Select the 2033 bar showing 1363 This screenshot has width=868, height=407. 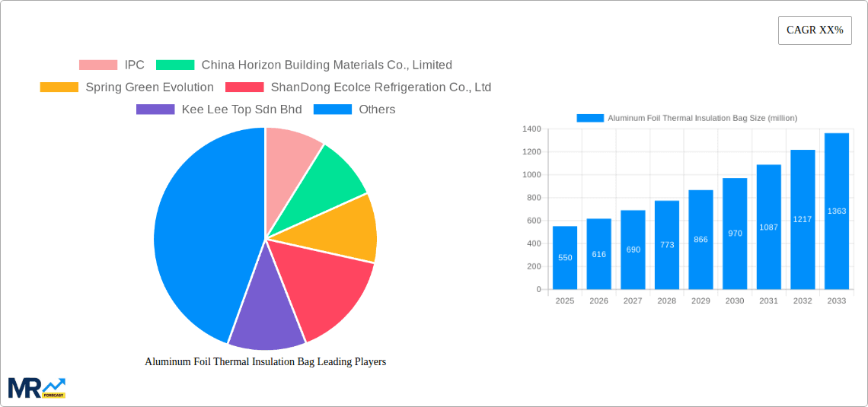836,211
